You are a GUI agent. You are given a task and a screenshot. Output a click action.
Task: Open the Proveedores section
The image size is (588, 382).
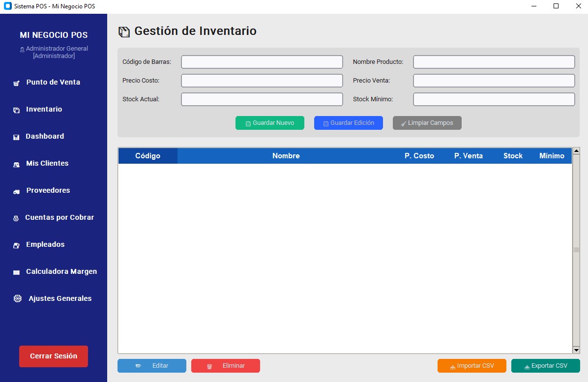pyautogui.click(x=48, y=190)
